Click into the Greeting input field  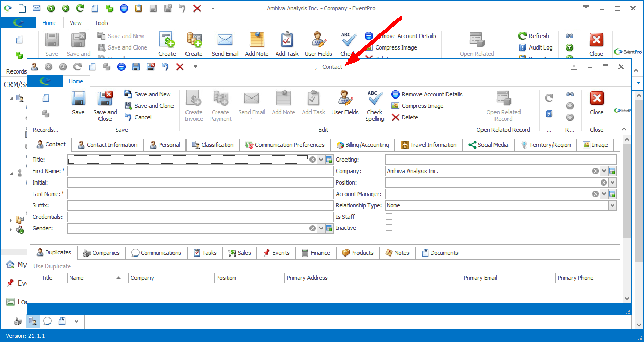click(501, 160)
